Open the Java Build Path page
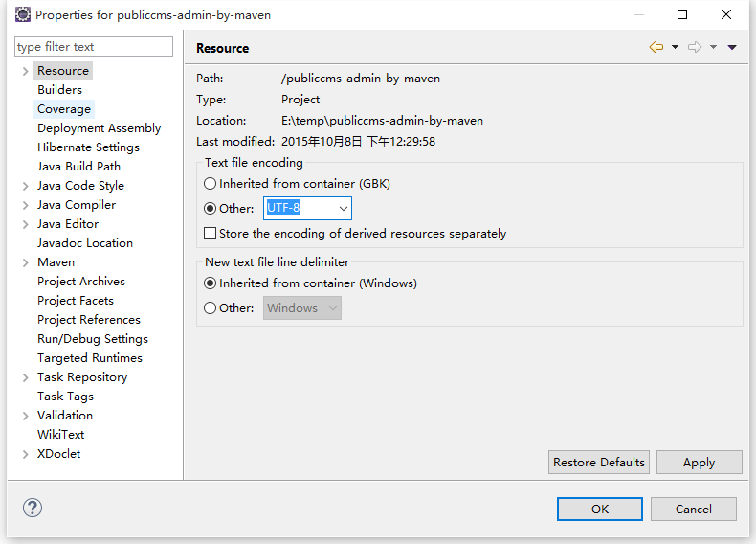 [78, 167]
